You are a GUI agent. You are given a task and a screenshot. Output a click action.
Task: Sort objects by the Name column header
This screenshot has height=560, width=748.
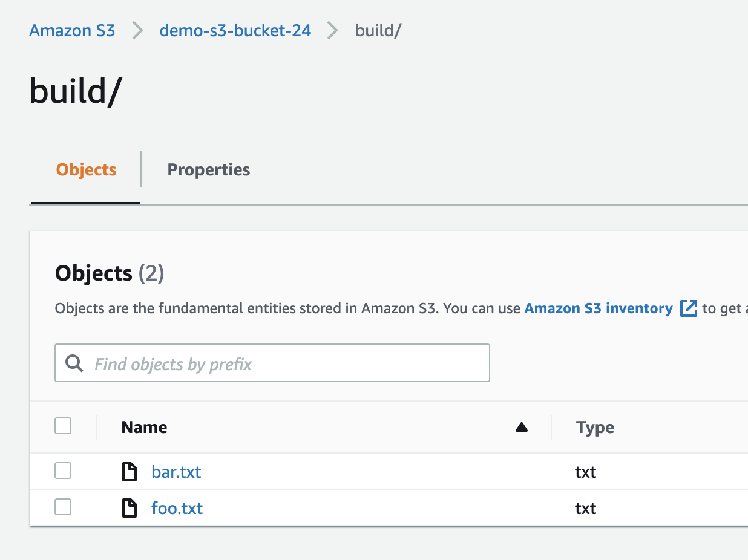tap(144, 428)
